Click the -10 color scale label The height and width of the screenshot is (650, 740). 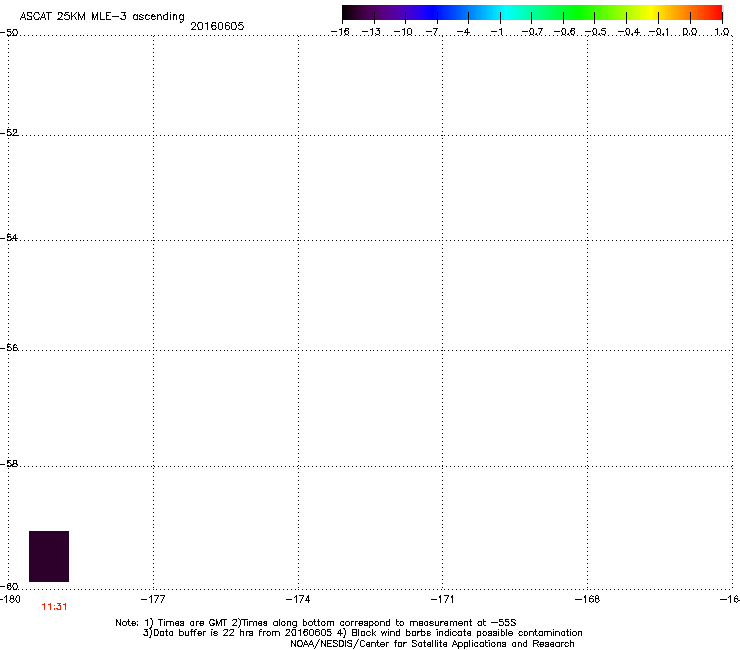point(403,32)
